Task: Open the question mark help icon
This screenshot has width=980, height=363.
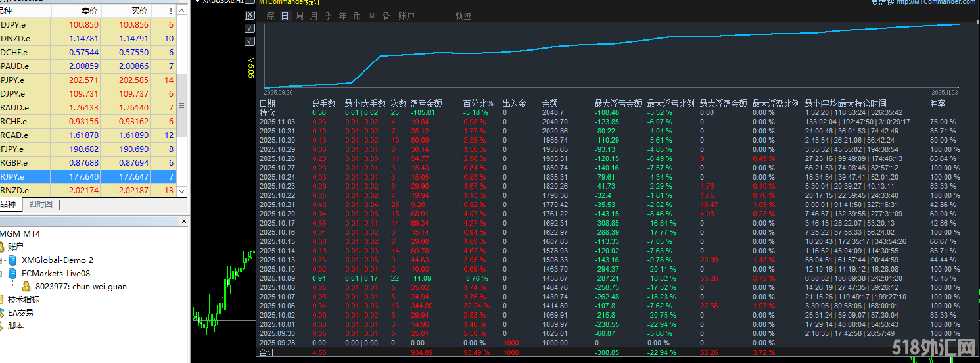Action: pos(249,28)
